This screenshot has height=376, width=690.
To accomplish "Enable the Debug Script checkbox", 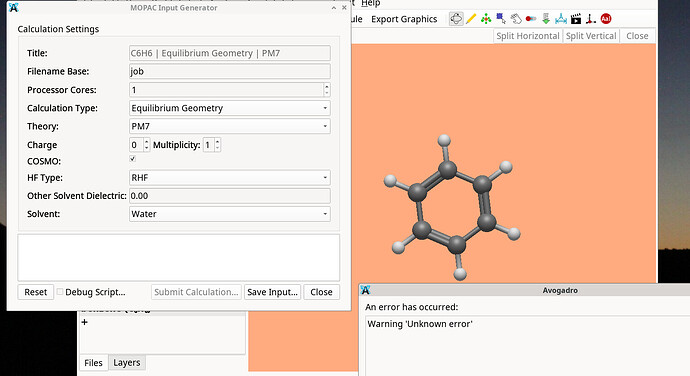I will click(x=60, y=291).
